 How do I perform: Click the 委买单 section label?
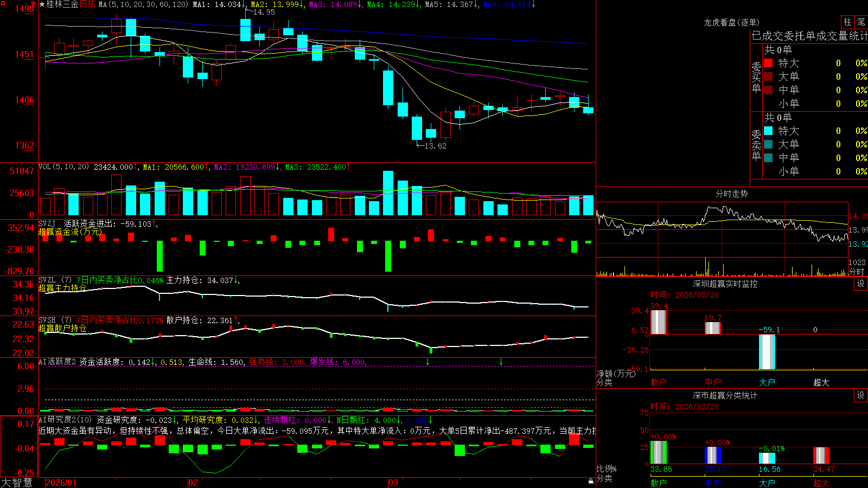pyautogui.click(x=756, y=78)
